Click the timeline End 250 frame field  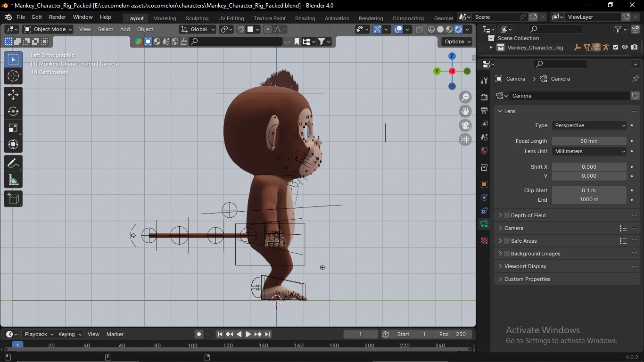coord(453,334)
